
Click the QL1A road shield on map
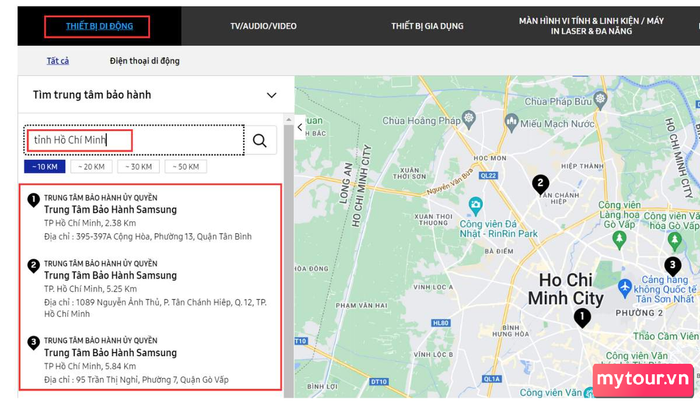[491, 379]
